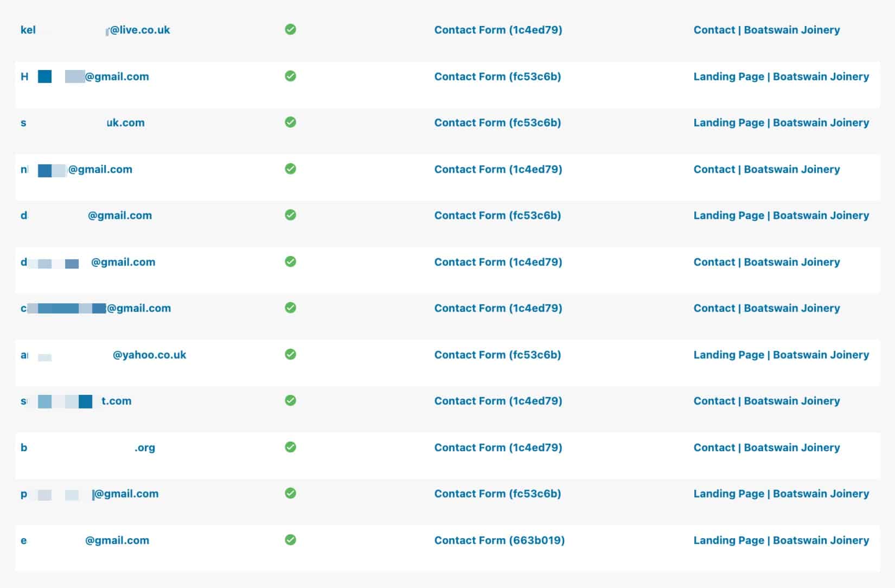The height and width of the screenshot is (588, 895).
Task: Open Landing Page | Boatswain Joinery in the yahoo.co.uk row
Action: tap(781, 355)
